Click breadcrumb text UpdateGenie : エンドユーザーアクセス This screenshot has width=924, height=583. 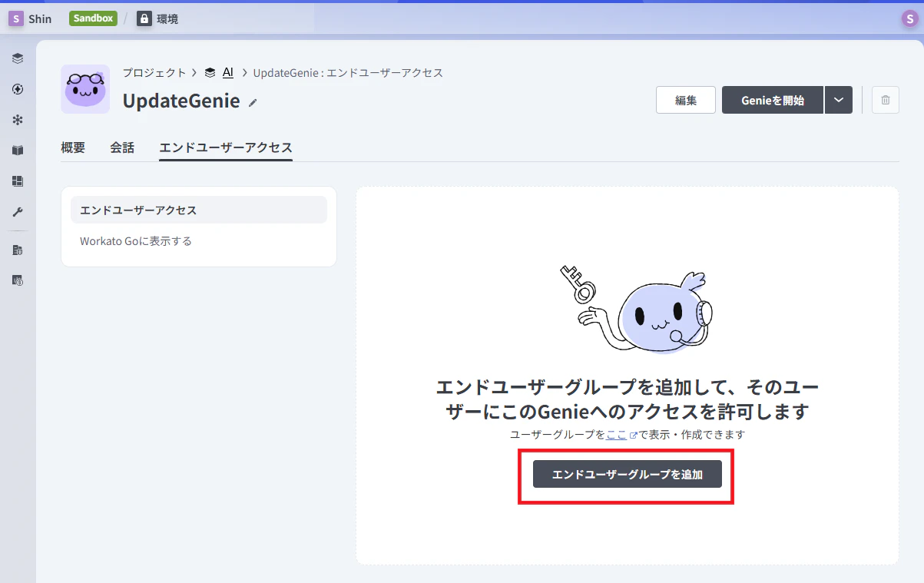coord(348,73)
